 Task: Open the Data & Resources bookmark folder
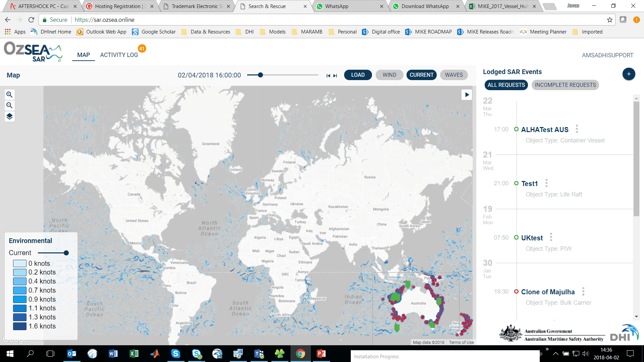206,32
